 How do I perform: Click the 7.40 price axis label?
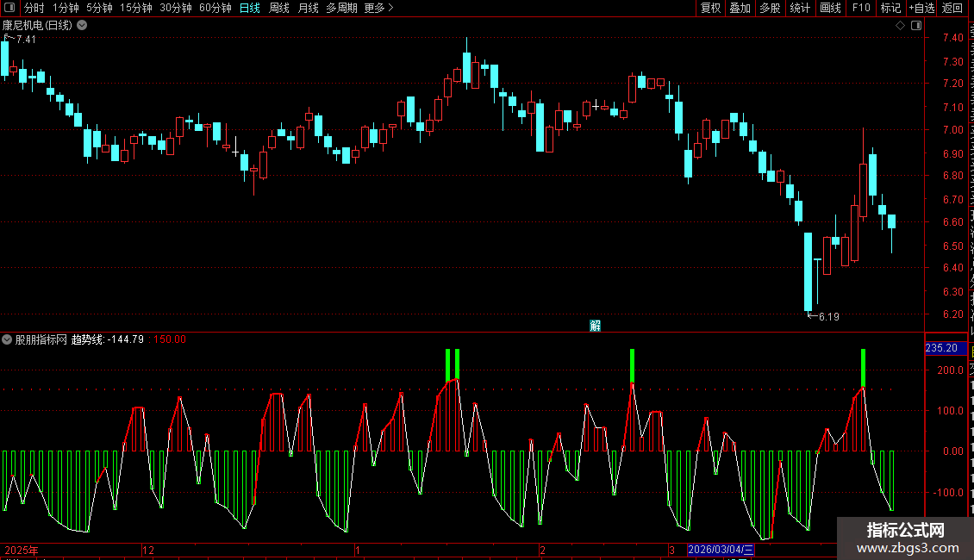(952, 38)
